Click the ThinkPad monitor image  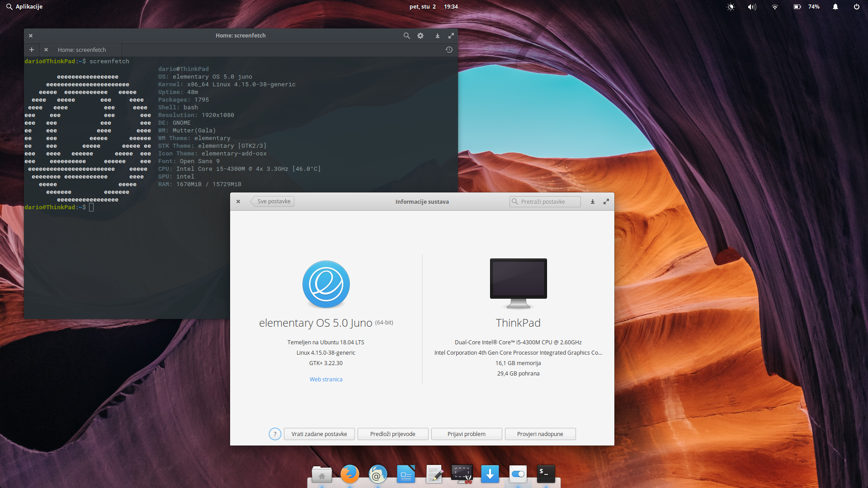point(519,283)
